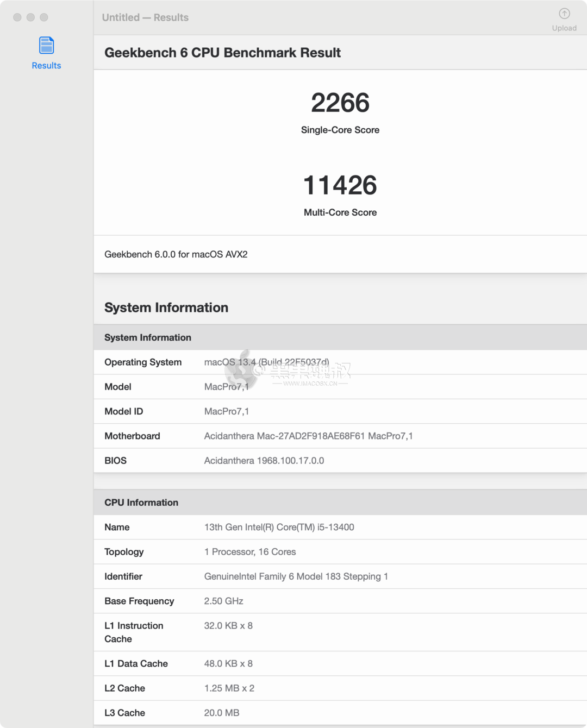Screen dimensions: 587x728
Task: Click the 1.25 MB x 2 value
Action: (x=229, y=688)
